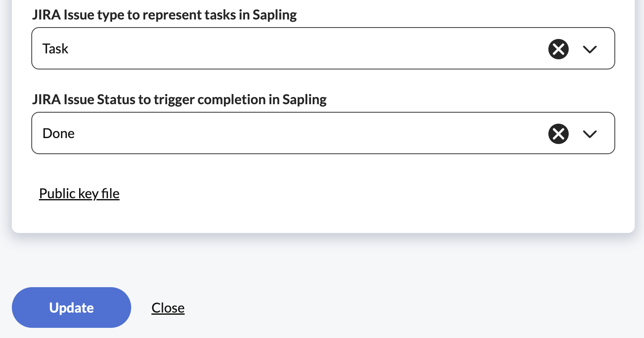The image size is (644, 338).
Task: Click the "JIRA Issue type" field label
Action: 164,15
